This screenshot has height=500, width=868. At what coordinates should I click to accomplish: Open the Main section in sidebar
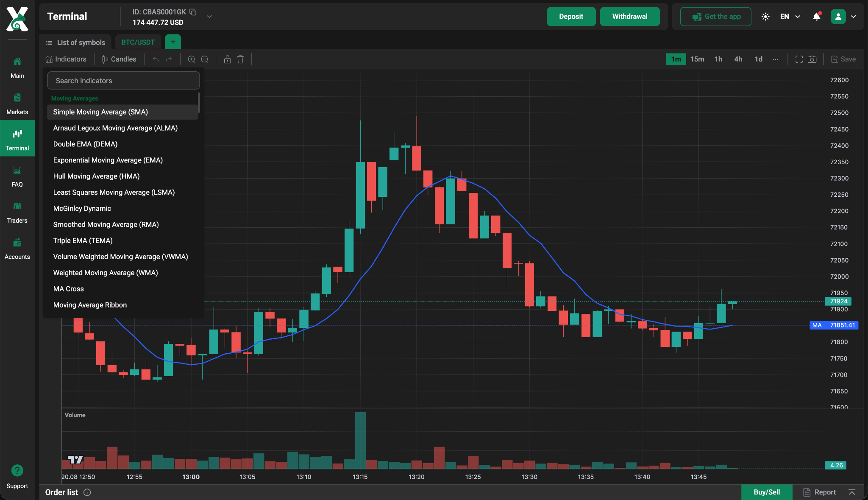coord(17,67)
